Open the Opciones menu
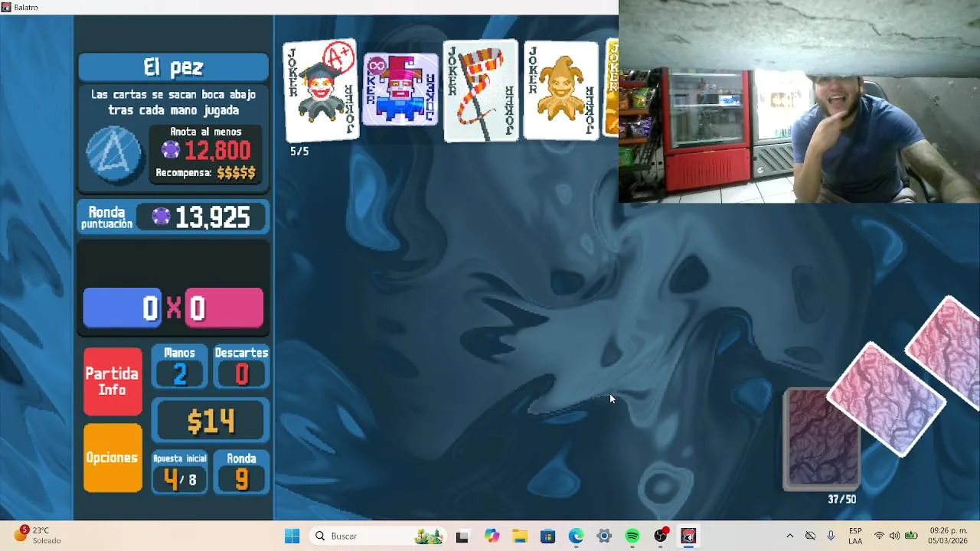The height and width of the screenshot is (551, 980). 113,458
